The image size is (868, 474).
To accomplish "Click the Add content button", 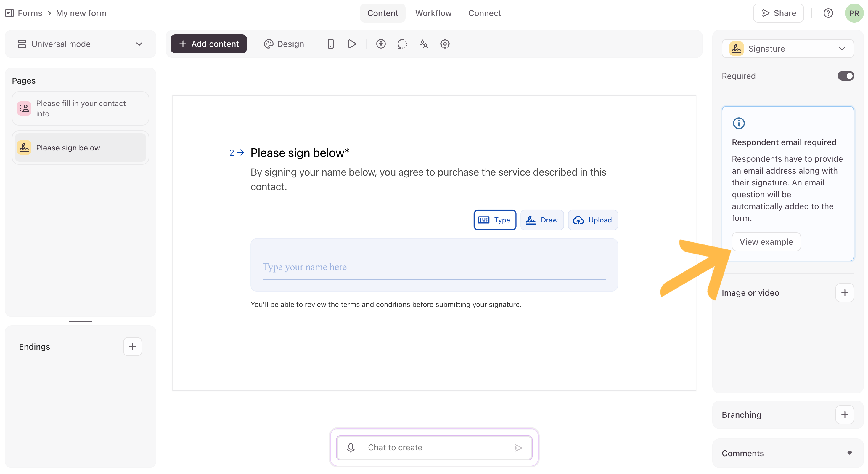I will tap(208, 44).
